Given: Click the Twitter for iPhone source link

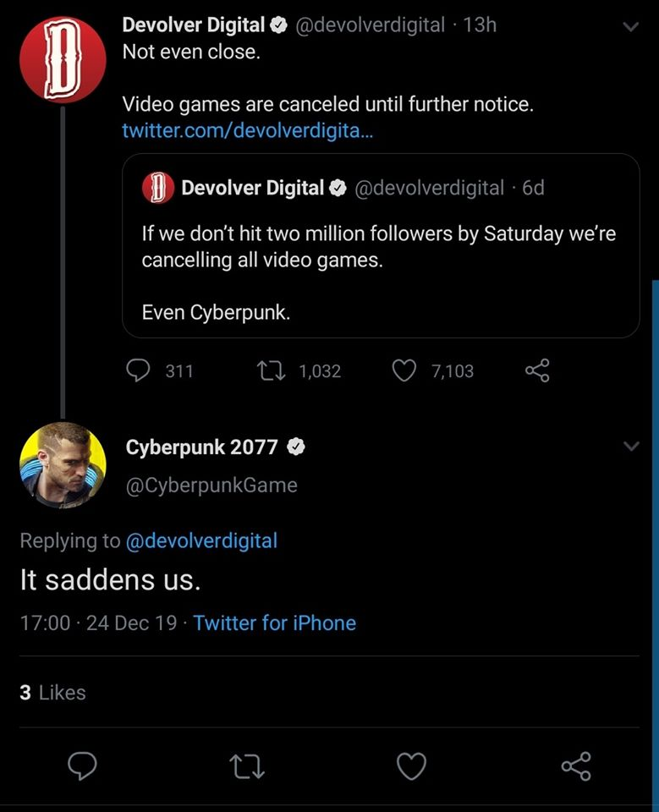Looking at the screenshot, I should click(274, 623).
